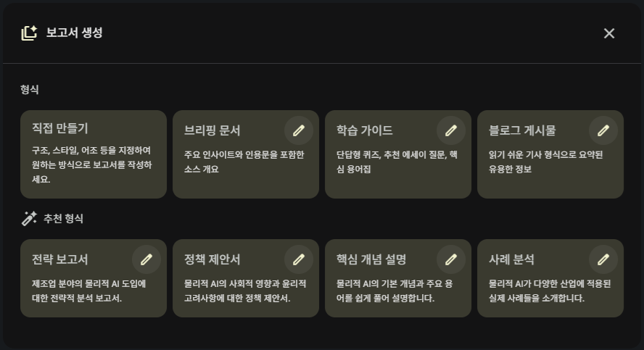Click the pencil edit icon on 브리핑 문서

tap(299, 130)
